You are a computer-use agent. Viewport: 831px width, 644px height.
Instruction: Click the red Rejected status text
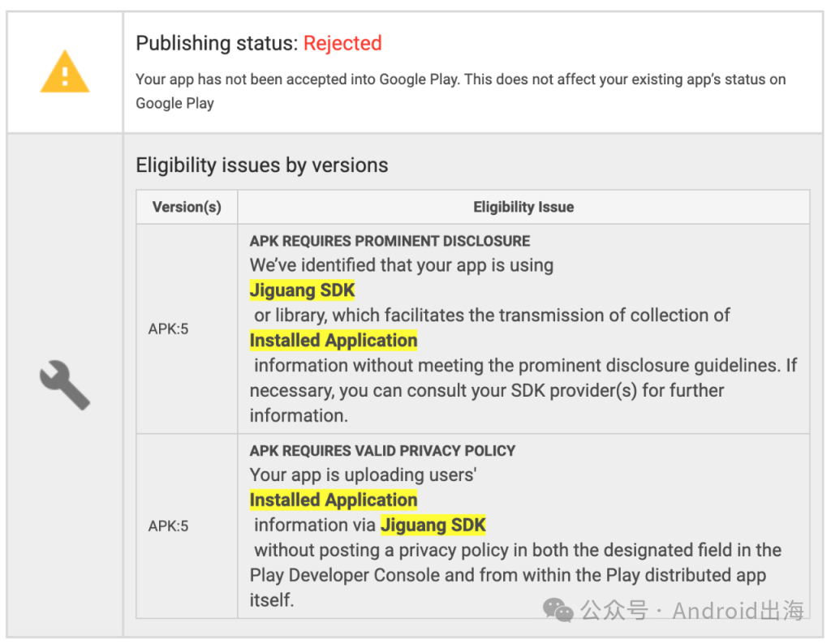point(342,43)
